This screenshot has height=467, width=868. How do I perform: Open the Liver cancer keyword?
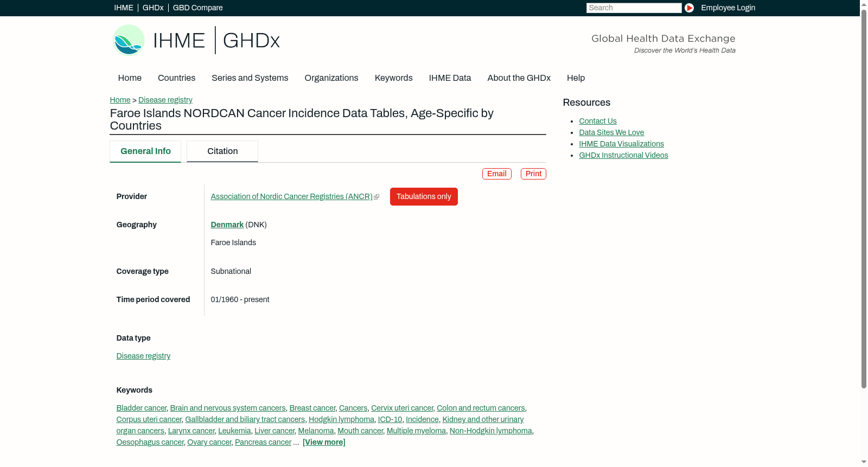coord(275,431)
